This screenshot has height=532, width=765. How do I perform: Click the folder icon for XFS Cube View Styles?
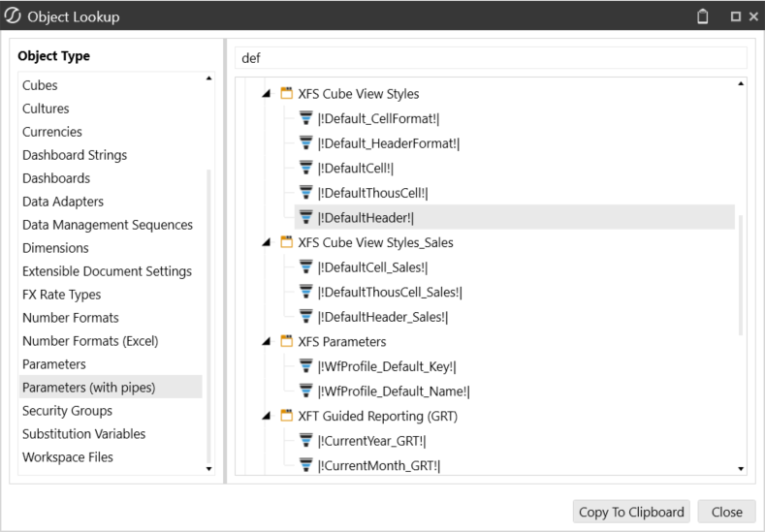[286, 94]
